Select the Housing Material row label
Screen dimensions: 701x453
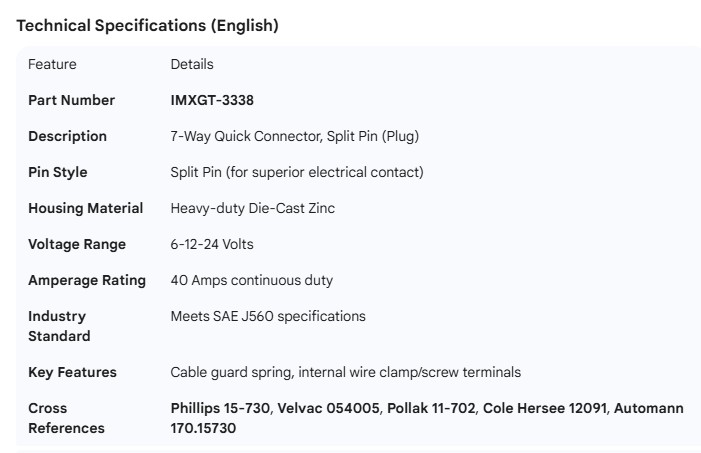(85, 208)
